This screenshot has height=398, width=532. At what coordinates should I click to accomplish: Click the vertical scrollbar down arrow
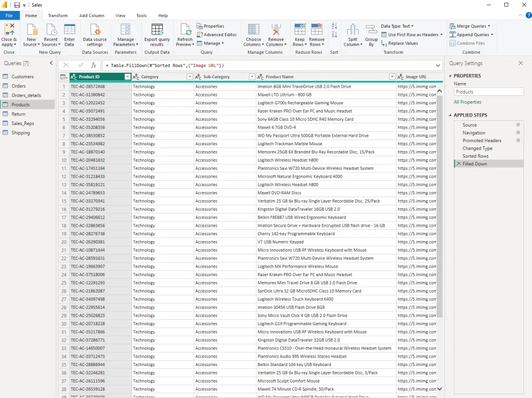coord(439,389)
